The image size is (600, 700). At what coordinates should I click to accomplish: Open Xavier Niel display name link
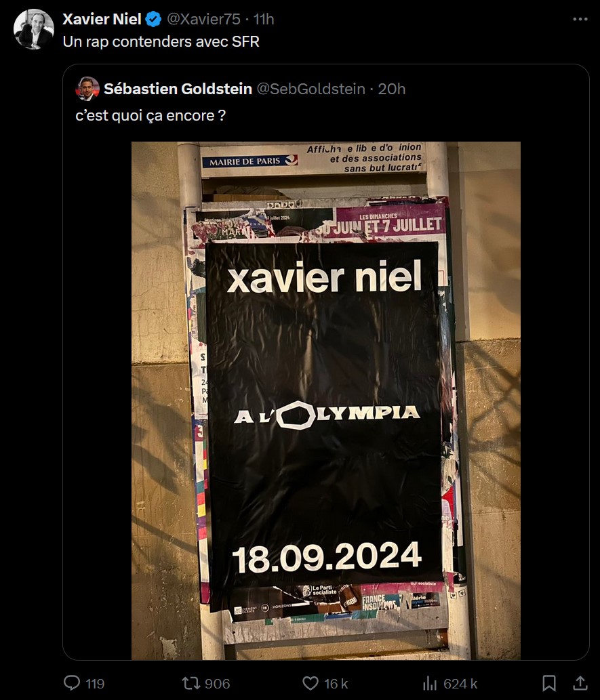point(102,19)
